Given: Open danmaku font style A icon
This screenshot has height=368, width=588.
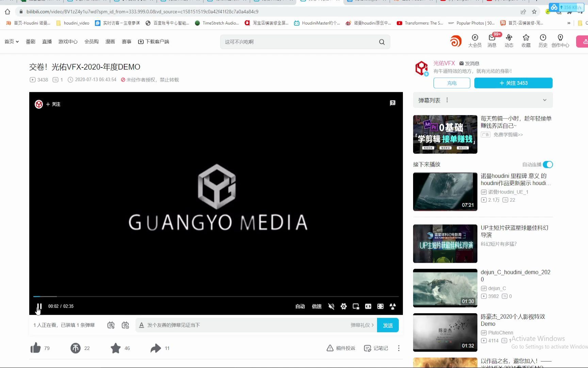Looking at the screenshot, I should 142,325.
